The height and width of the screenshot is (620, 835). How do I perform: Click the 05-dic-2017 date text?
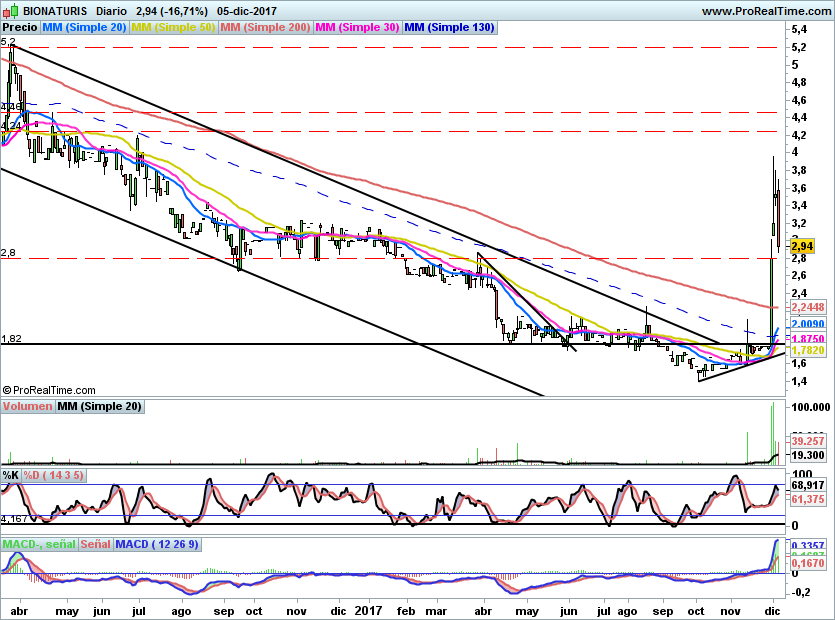tap(247, 11)
